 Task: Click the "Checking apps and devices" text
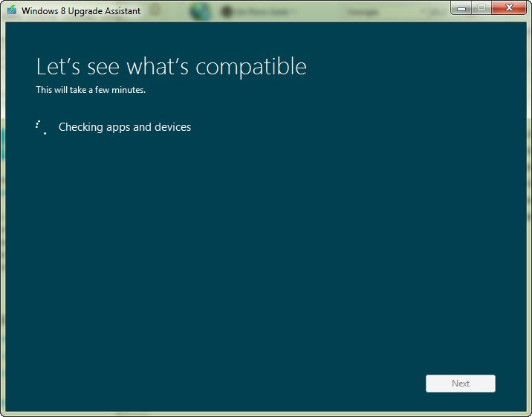click(125, 127)
